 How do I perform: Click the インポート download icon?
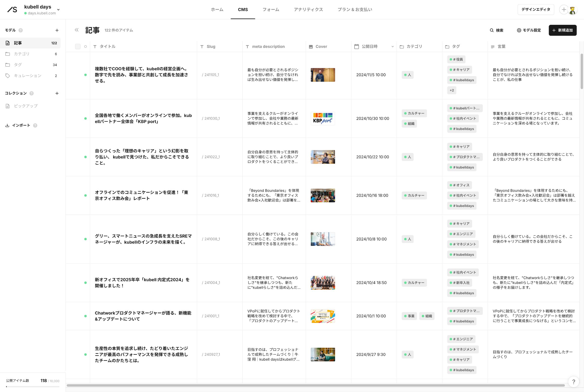pyautogui.click(x=7, y=125)
